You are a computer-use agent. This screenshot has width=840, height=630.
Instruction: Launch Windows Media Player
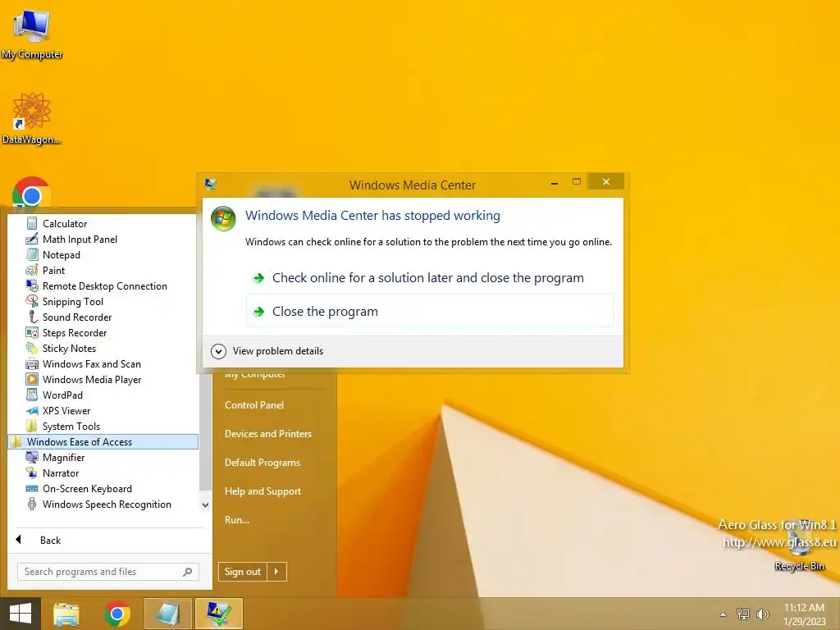[x=84, y=379]
